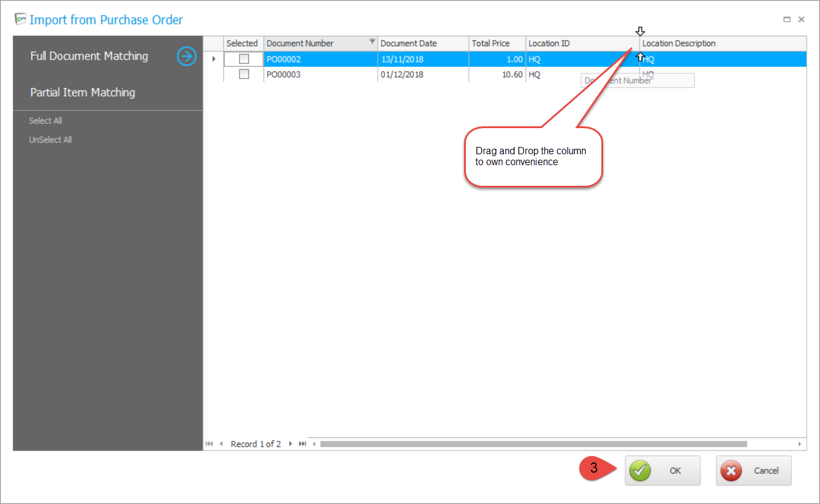Click UnSelect All link
The height and width of the screenshot is (504, 820).
(x=50, y=140)
